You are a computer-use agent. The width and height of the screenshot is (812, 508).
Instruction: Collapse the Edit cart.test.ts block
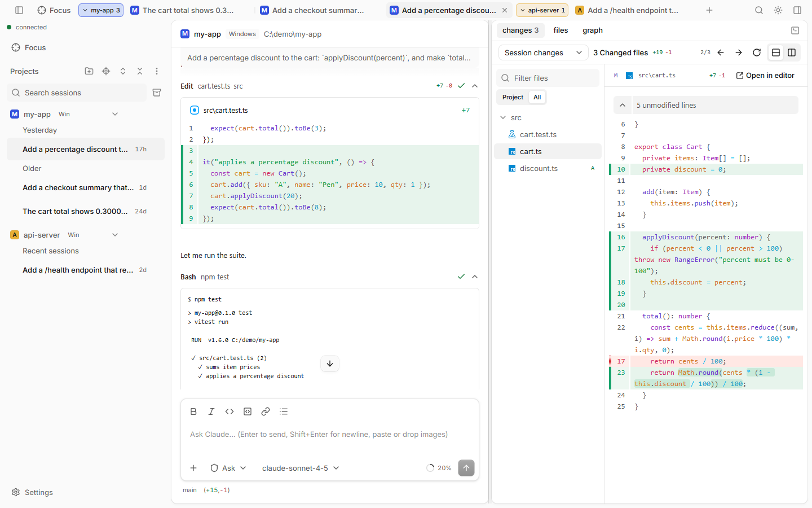point(475,86)
